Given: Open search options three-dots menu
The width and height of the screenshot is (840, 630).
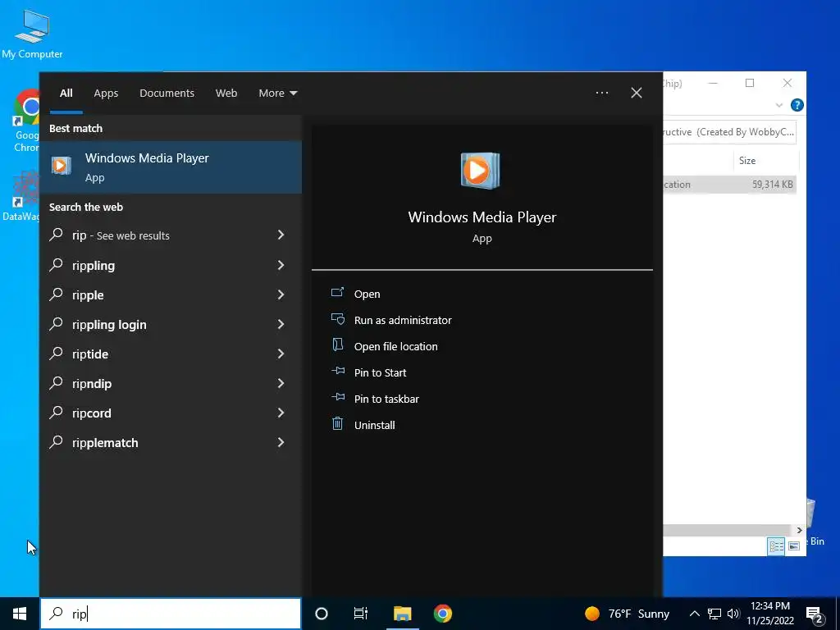Looking at the screenshot, I should coord(602,93).
